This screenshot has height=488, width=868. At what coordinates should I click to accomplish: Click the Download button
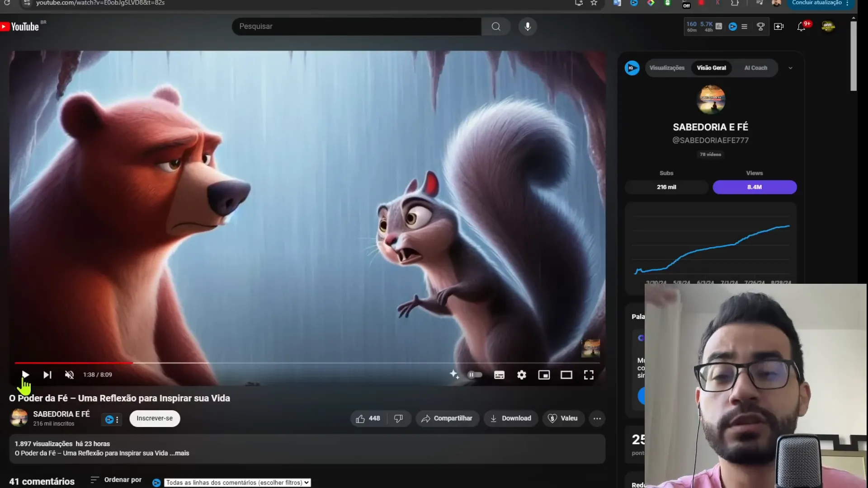tap(511, 418)
